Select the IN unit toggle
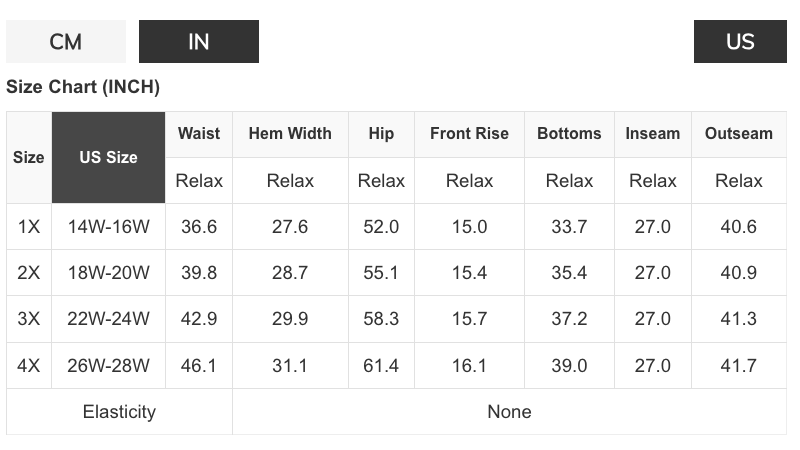 [198, 41]
